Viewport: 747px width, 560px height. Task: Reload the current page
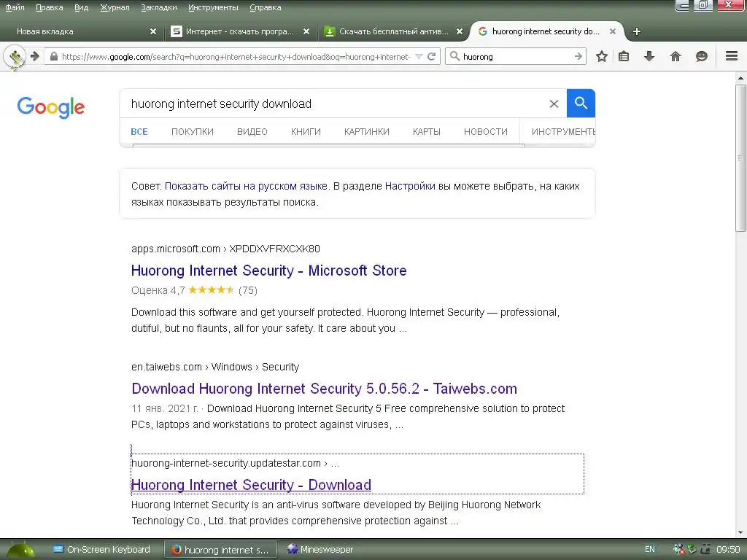click(432, 57)
